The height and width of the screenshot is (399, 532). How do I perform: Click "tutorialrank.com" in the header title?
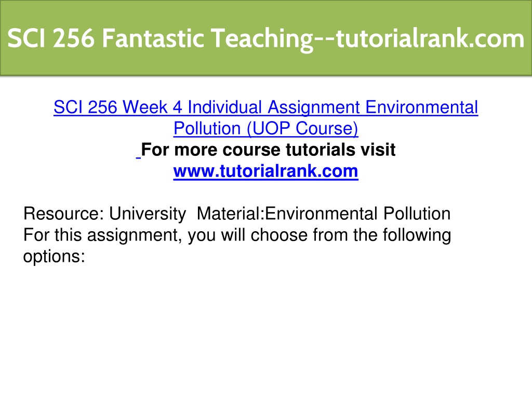click(430, 38)
